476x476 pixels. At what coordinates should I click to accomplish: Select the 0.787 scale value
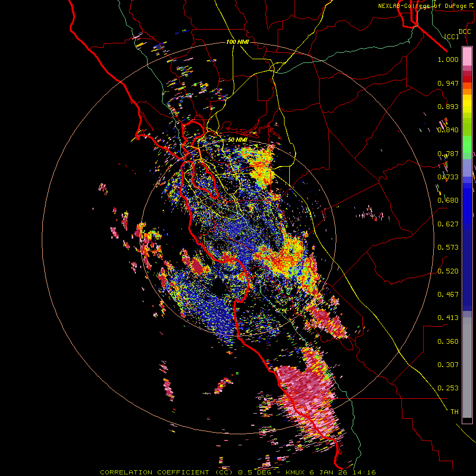point(448,153)
